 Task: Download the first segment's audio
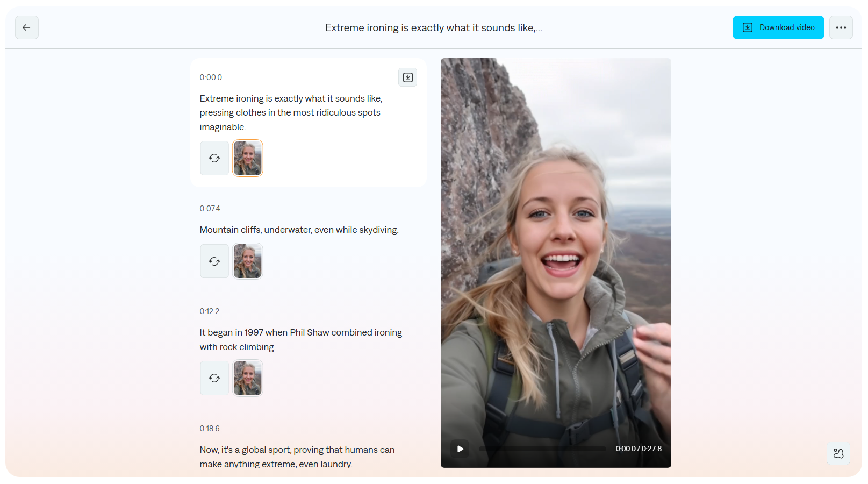coord(407,77)
